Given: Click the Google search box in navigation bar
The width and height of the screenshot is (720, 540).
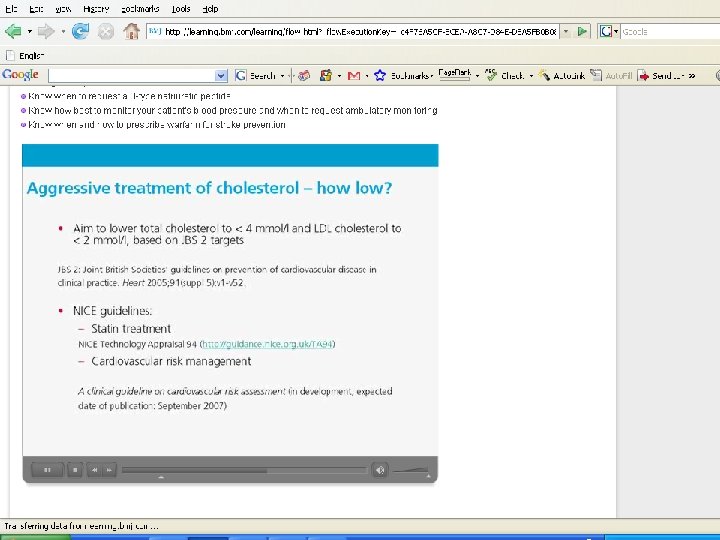Looking at the screenshot, I should point(670,32).
